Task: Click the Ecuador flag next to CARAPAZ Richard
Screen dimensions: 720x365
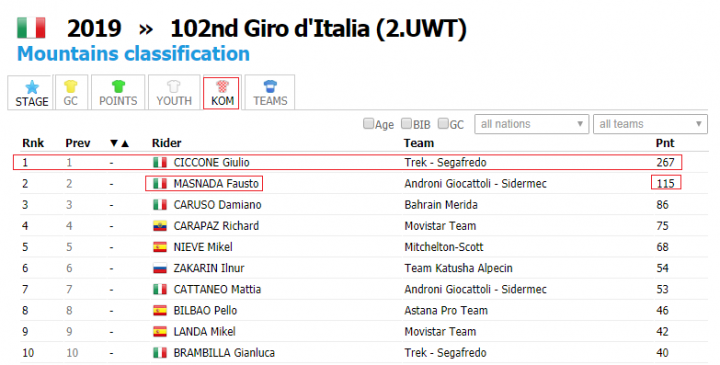Action: point(160,226)
